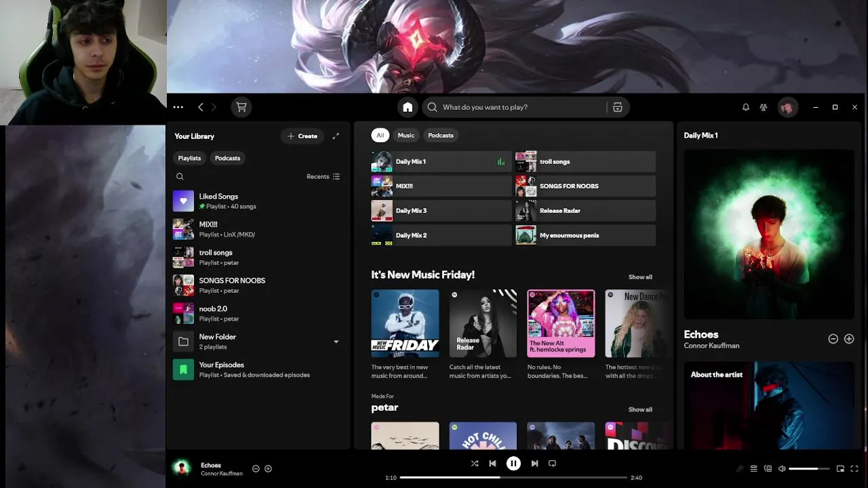868x488 pixels.
Task: Go to Home via house icon
Action: click(x=408, y=107)
